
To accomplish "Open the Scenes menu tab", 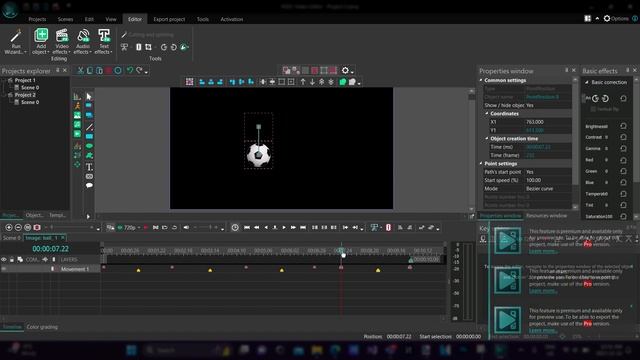I will pos(65,19).
